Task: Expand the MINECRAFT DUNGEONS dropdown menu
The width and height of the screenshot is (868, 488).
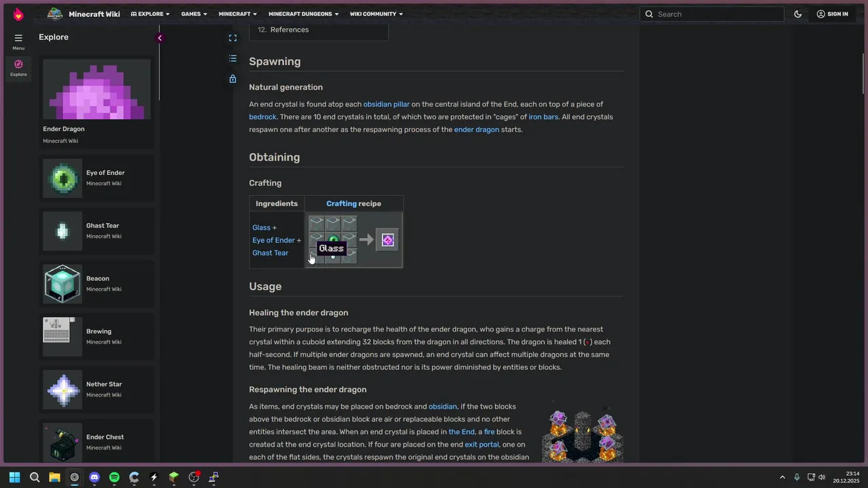Action: coord(303,14)
